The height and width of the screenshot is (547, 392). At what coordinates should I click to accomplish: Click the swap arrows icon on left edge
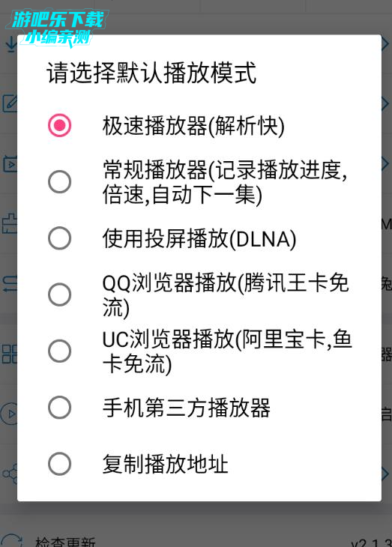10,284
